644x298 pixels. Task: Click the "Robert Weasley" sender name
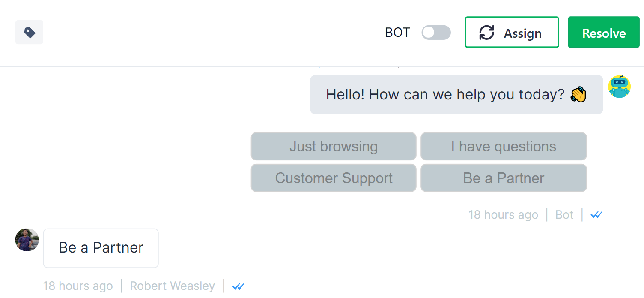pyautogui.click(x=172, y=286)
